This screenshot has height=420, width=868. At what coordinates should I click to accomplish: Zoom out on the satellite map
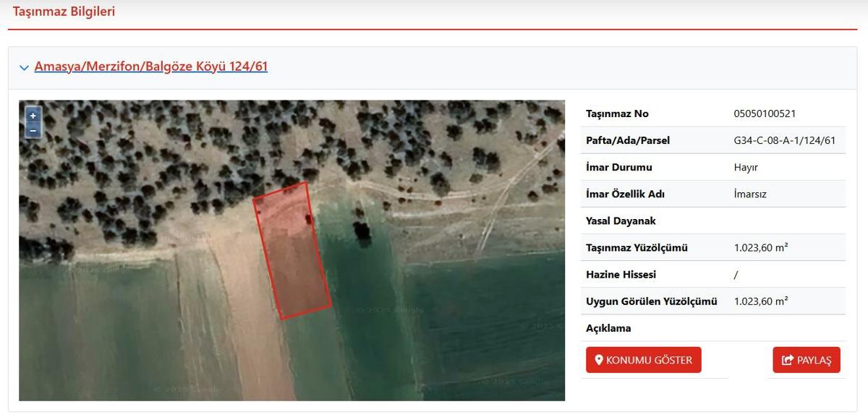click(x=33, y=131)
